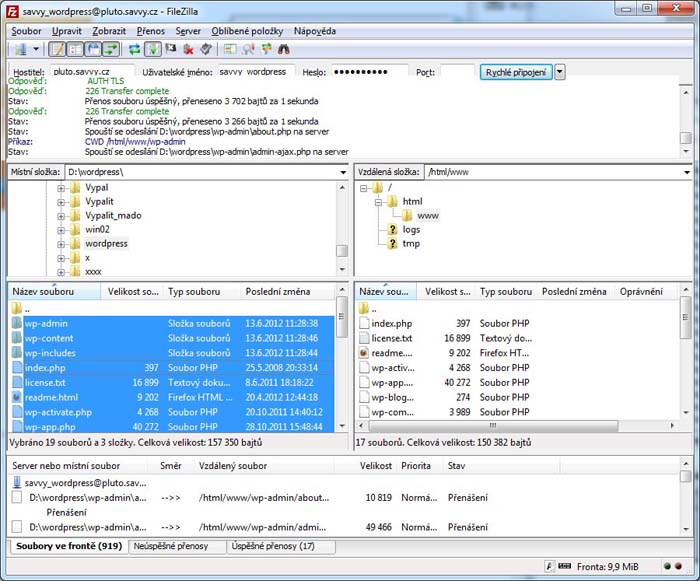Select the wp-content folder icon
Viewport: 700px width, 581px height.
pos(17,338)
